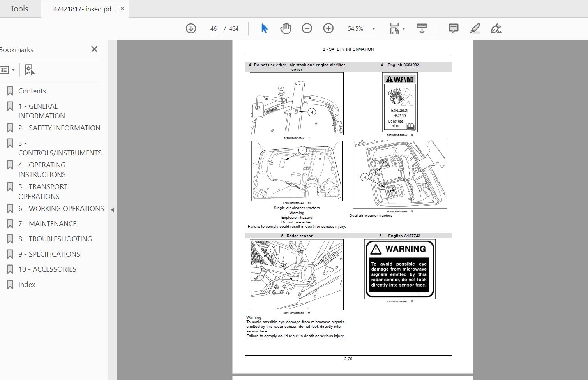This screenshot has height=380, width=588.
Task: Click the '4 – English 8603092' heading
Action: (x=400, y=65)
